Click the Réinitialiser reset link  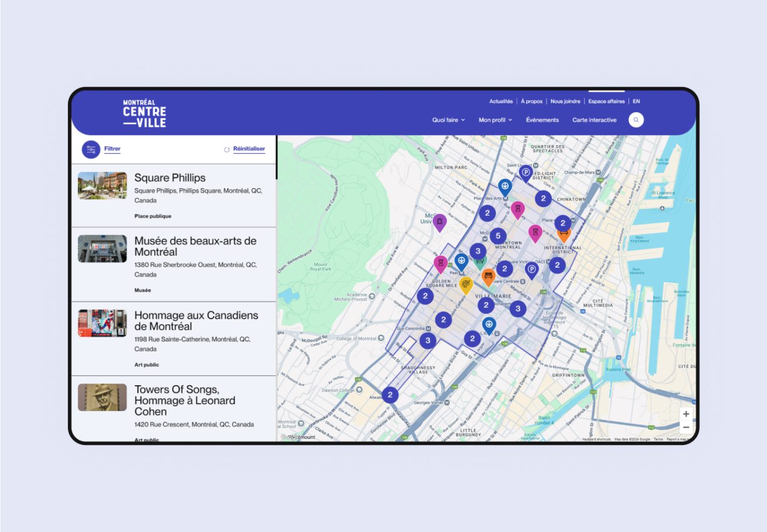[248, 149]
